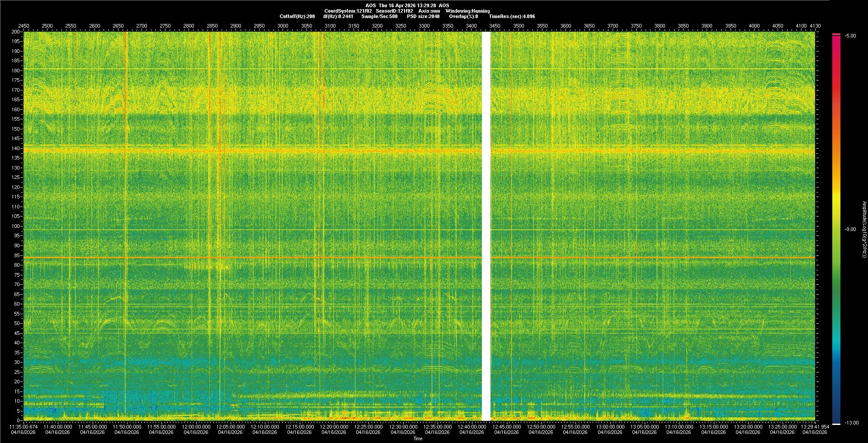868x443 pixels.
Task: Click the -9.00 label on the color scale
Action: [x=850, y=229]
